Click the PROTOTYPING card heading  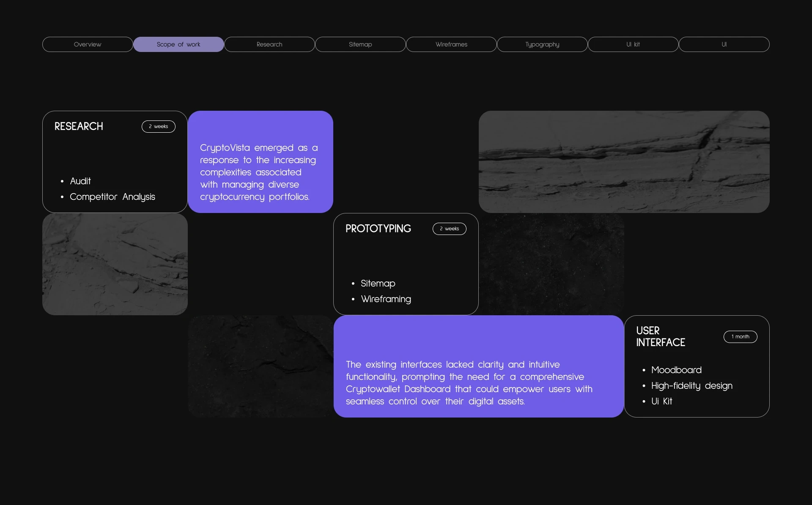coord(378,229)
